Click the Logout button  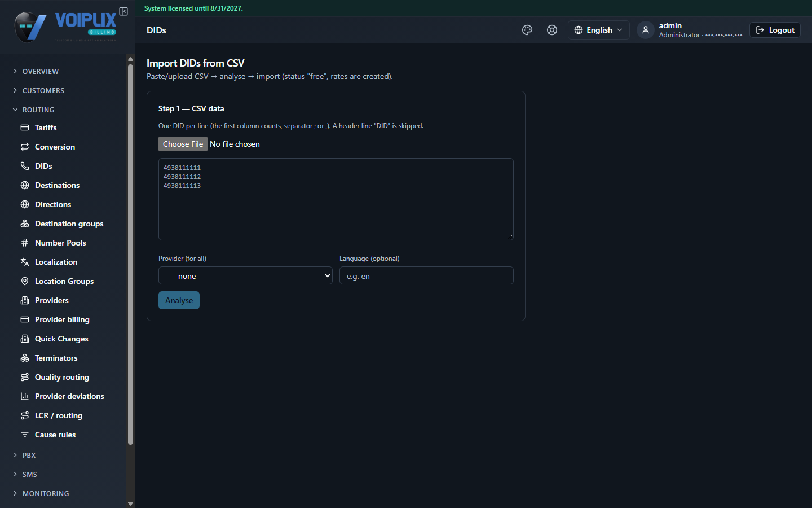775,30
